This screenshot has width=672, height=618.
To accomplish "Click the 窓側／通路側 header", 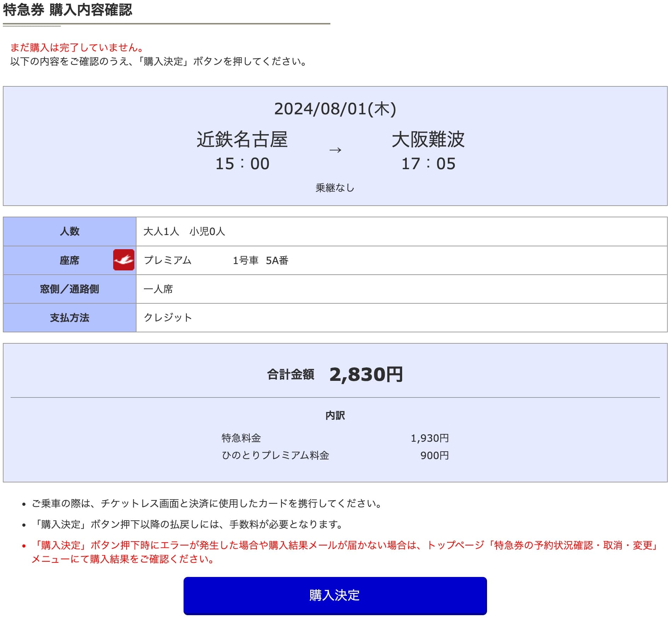I will tap(70, 289).
